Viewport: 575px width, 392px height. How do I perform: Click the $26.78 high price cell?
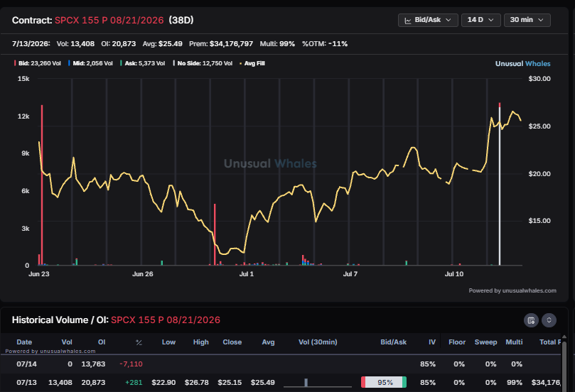click(x=197, y=383)
